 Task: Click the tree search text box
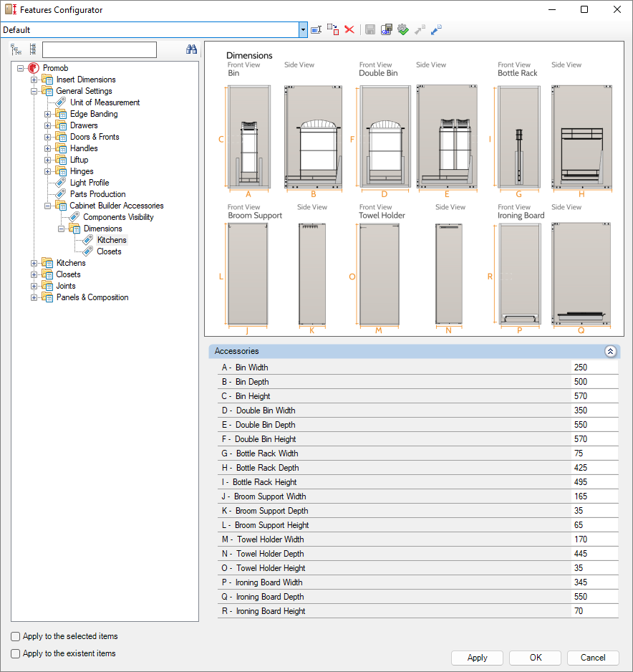point(99,49)
